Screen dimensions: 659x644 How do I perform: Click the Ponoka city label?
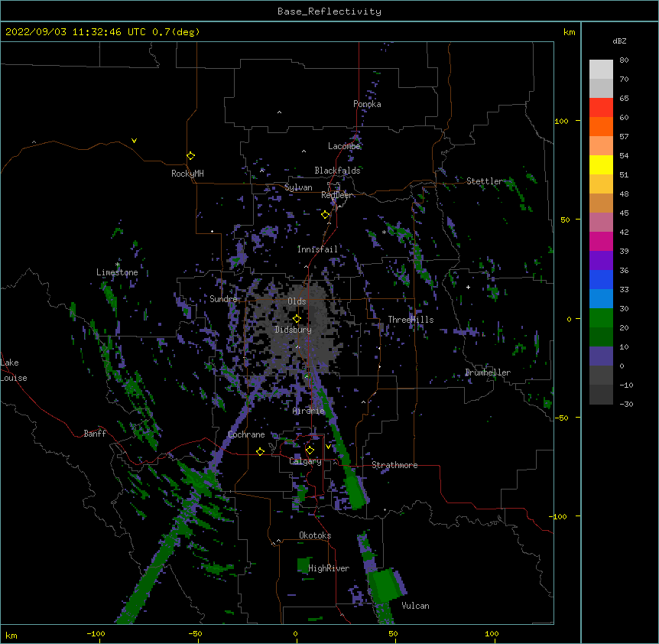(367, 104)
